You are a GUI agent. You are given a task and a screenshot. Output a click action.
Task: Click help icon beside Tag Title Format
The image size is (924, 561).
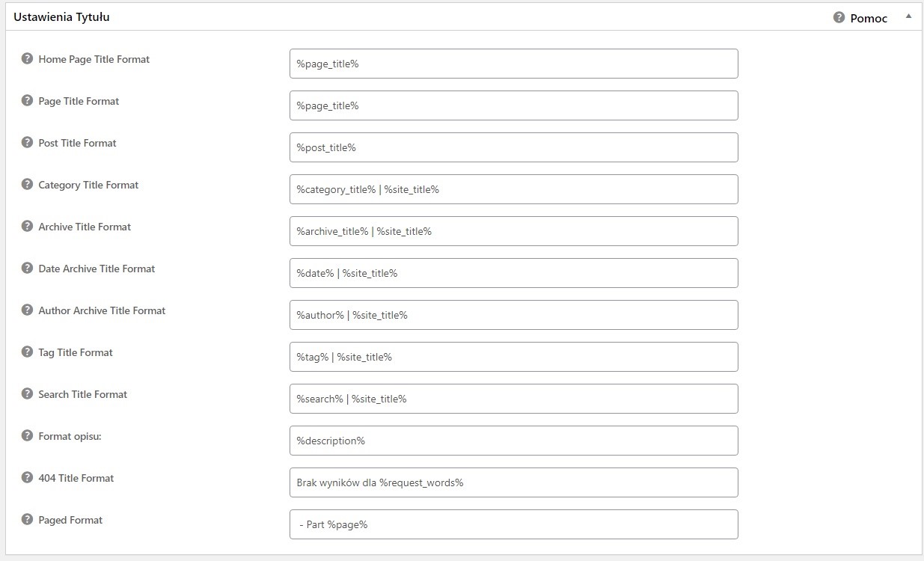(27, 352)
